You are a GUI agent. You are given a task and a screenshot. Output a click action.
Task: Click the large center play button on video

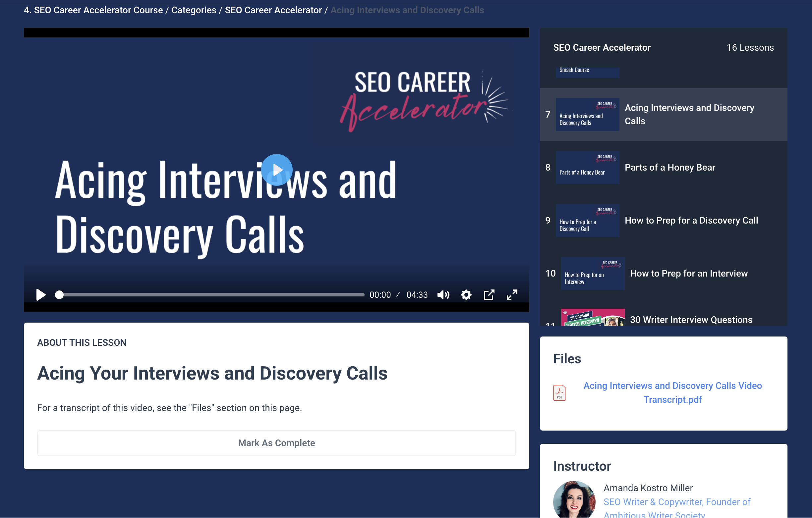[276, 170]
